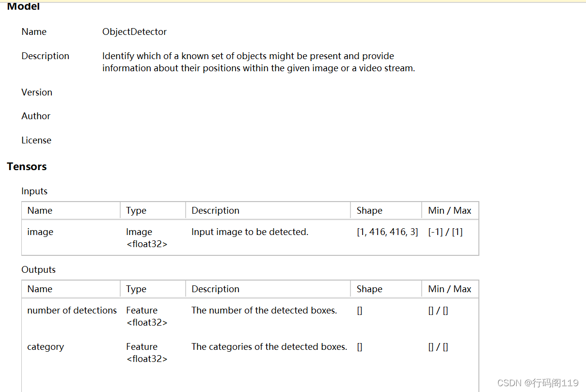Click 'Min / Max' header in Inputs table
This screenshot has height=392, width=586.
pyautogui.click(x=450, y=211)
